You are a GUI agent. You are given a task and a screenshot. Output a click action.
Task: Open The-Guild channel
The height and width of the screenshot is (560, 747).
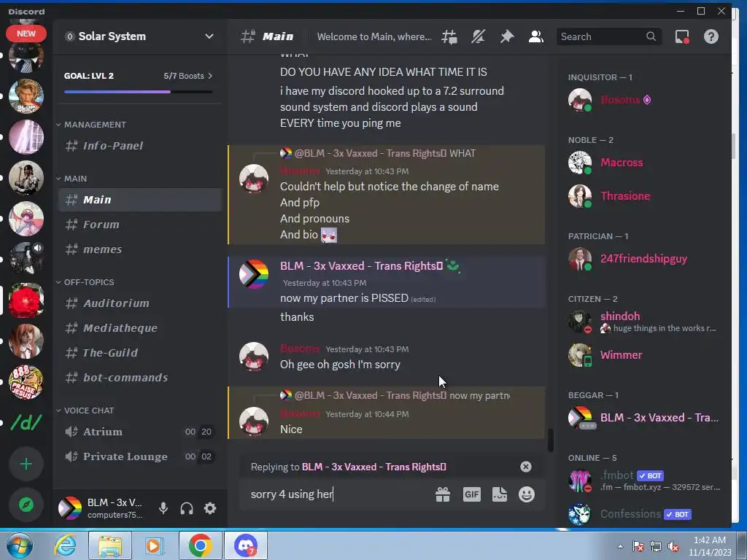click(x=139, y=352)
